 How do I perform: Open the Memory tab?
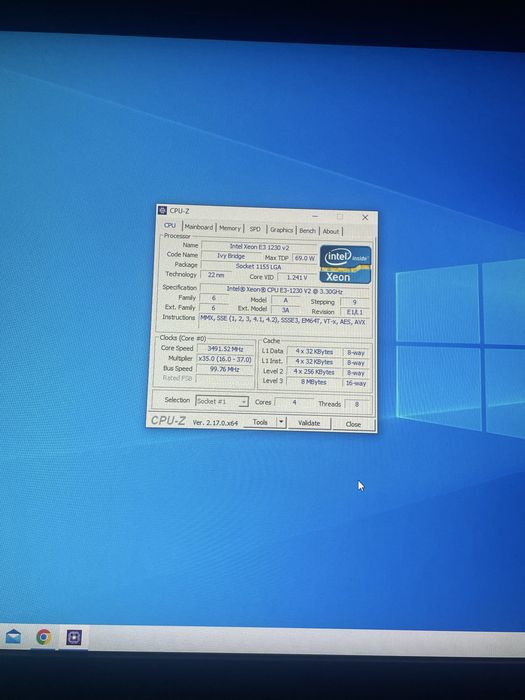(x=230, y=228)
